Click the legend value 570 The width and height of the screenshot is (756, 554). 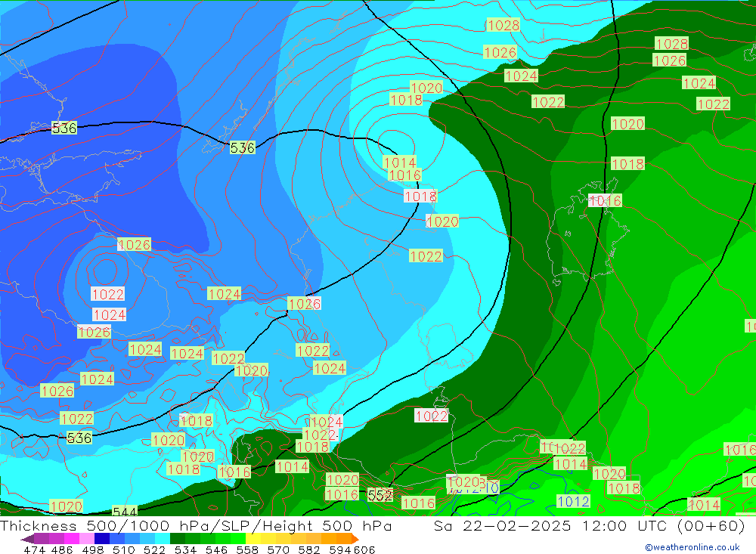[278, 549]
